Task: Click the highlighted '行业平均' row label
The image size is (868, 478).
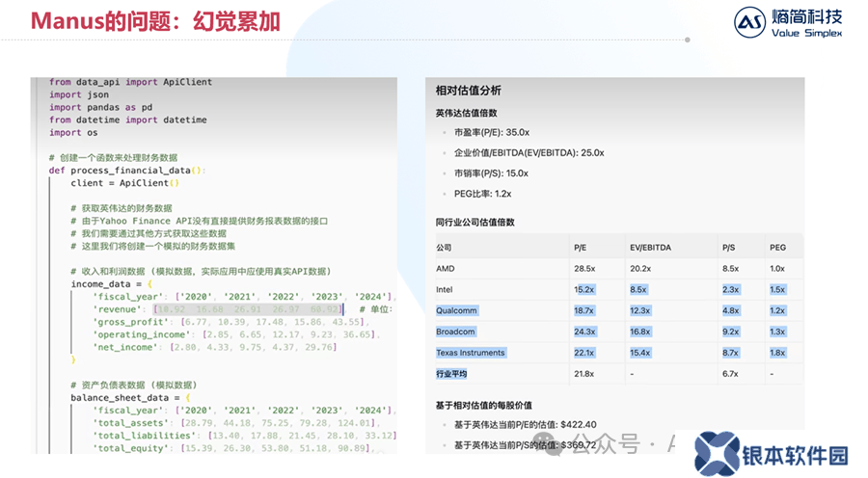Action: pyautogui.click(x=451, y=374)
